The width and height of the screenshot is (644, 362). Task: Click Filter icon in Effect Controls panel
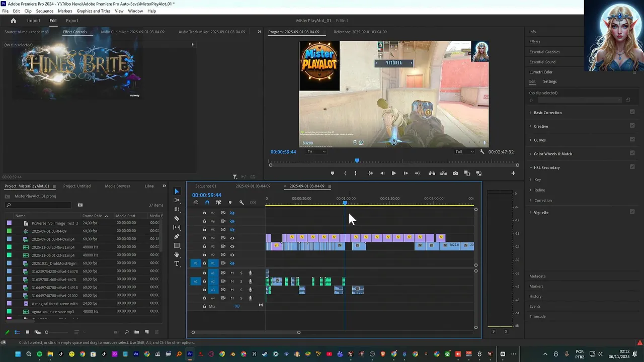[x=235, y=177]
